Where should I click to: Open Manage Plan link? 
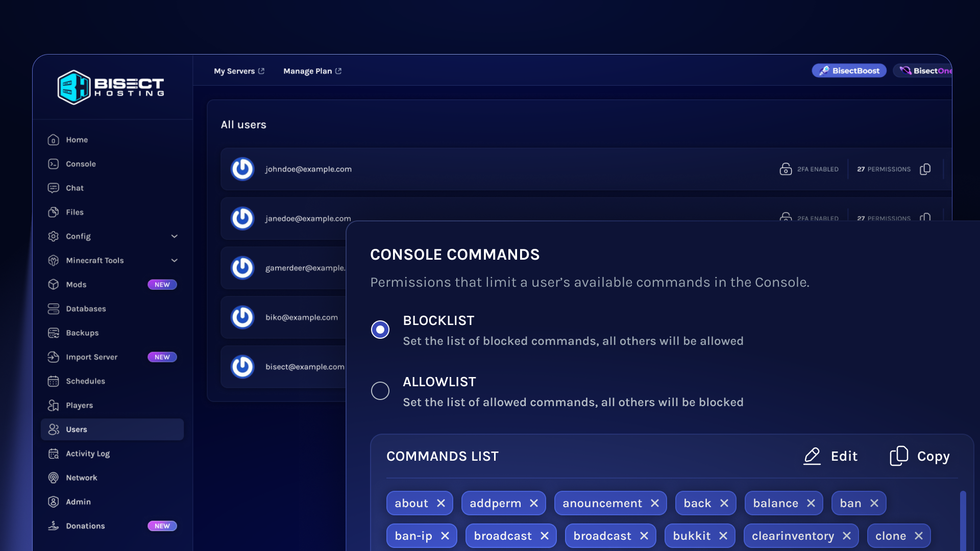point(312,71)
